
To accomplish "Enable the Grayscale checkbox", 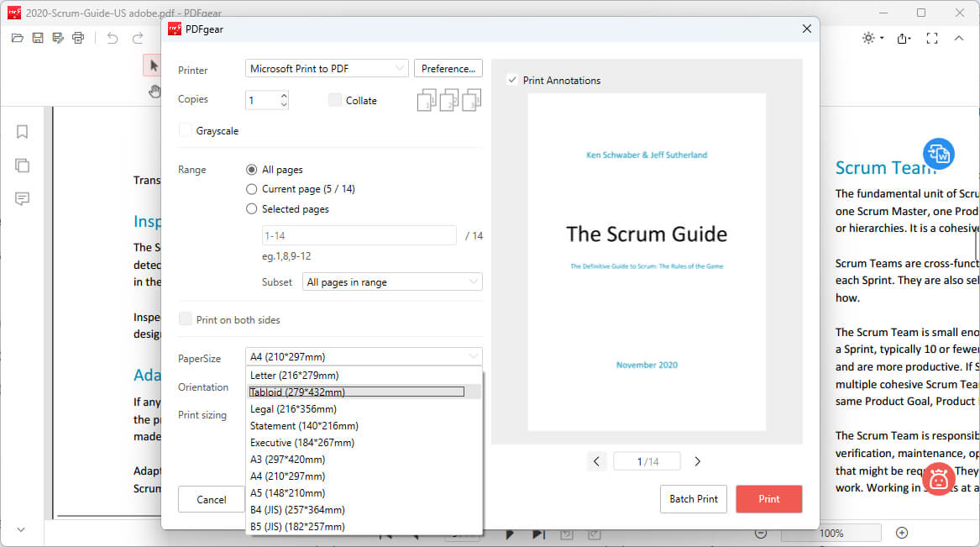I will click(x=185, y=131).
